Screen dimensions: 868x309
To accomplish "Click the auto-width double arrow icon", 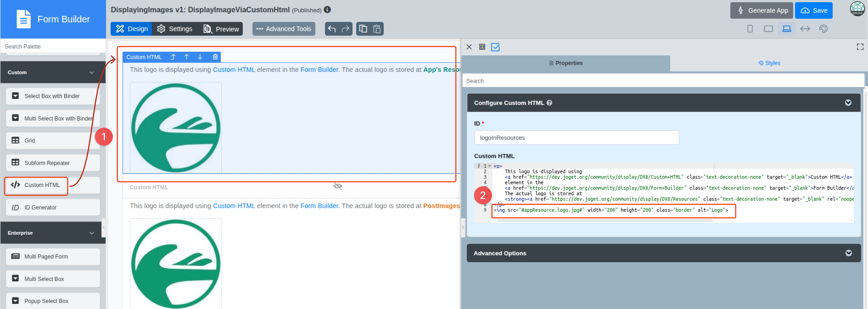I will pos(805,29).
